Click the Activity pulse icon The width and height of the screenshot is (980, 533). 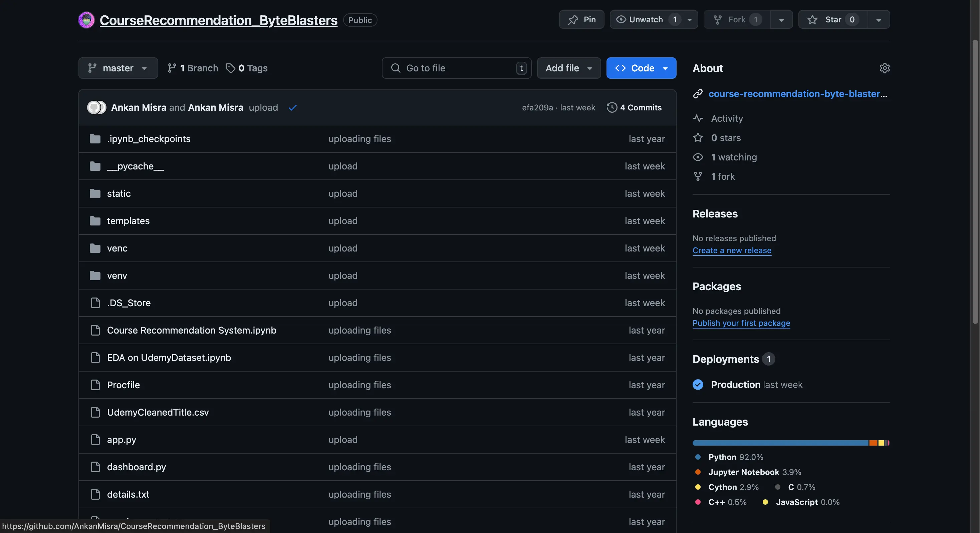tap(698, 117)
